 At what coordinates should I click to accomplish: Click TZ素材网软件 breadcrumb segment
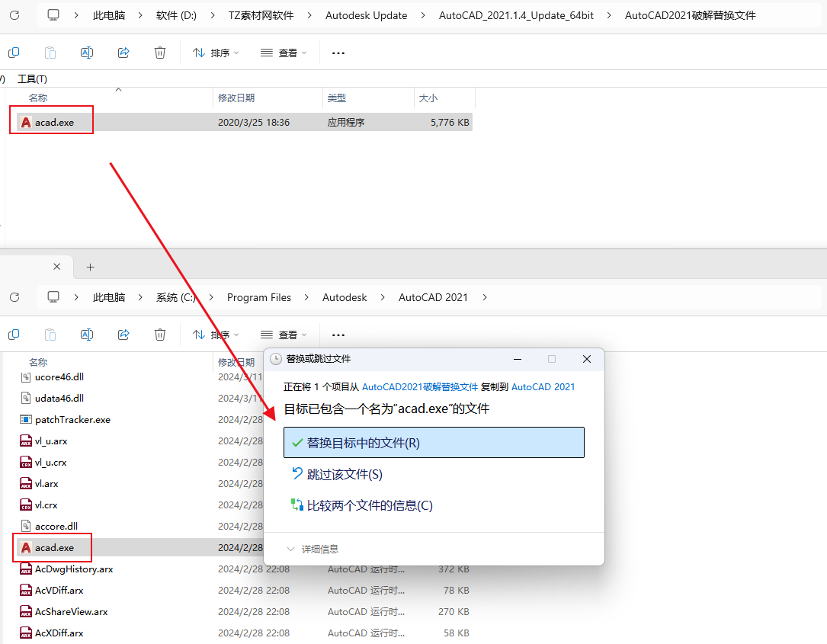tap(261, 15)
